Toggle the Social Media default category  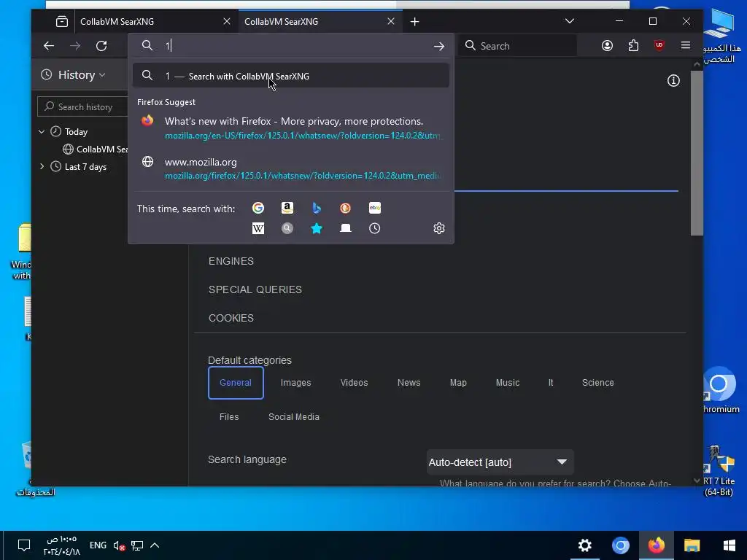click(294, 417)
